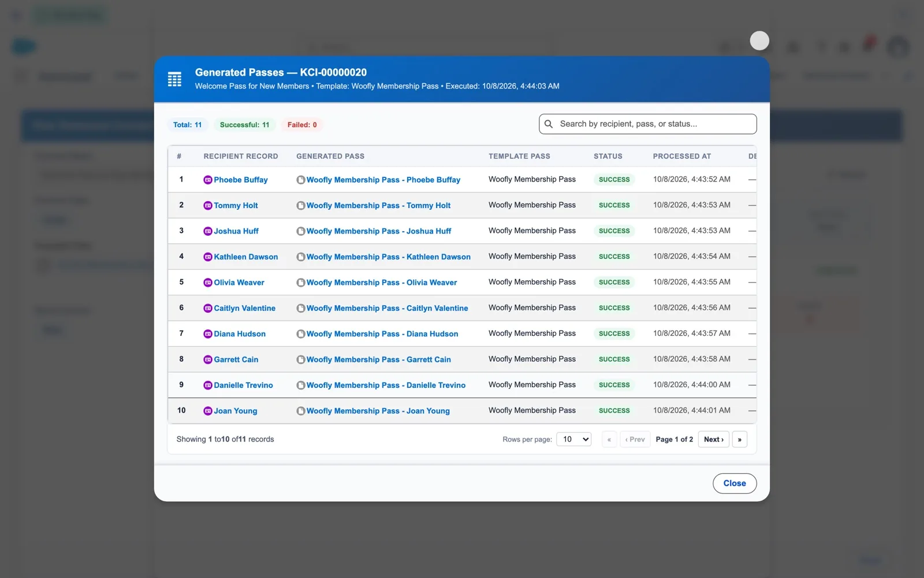Click the Recipient Record column header
Screen dimensions: 924x578
point(241,156)
